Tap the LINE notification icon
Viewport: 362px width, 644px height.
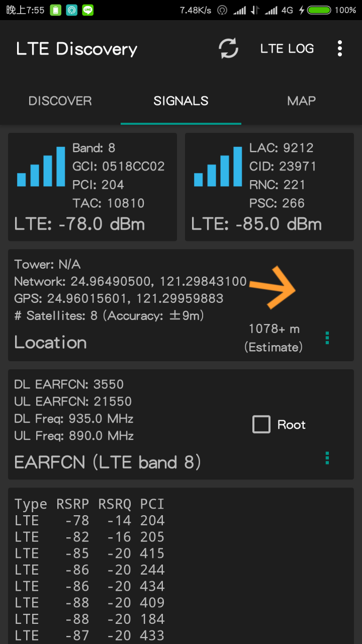(88, 10)
